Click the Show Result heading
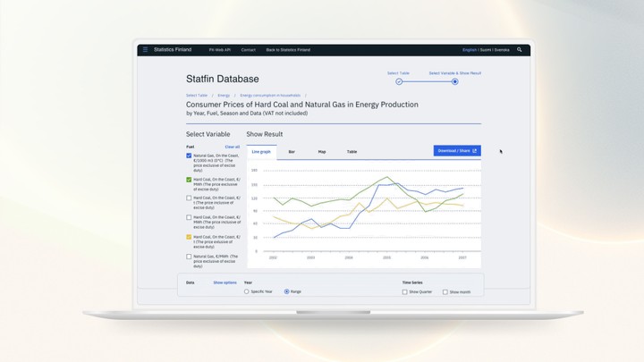 click(x=265, y=134)
